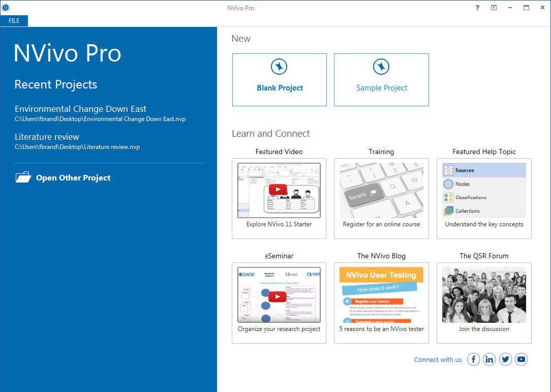Open the FILE menu tab

14,21
